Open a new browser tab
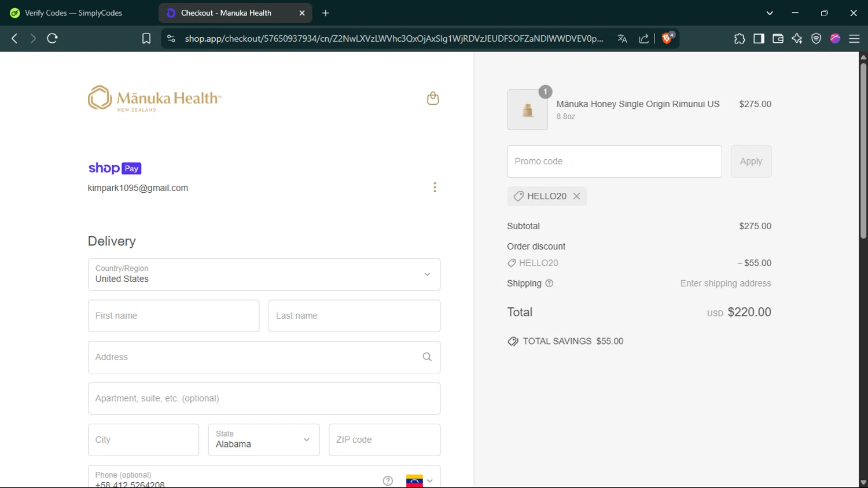Screen dimensions: 868x488 point(326,13)
